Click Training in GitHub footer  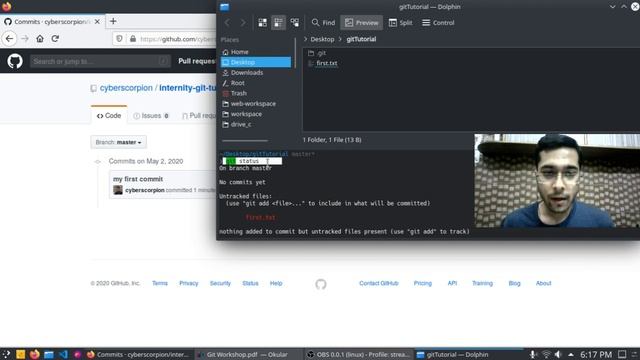[482, 283]
